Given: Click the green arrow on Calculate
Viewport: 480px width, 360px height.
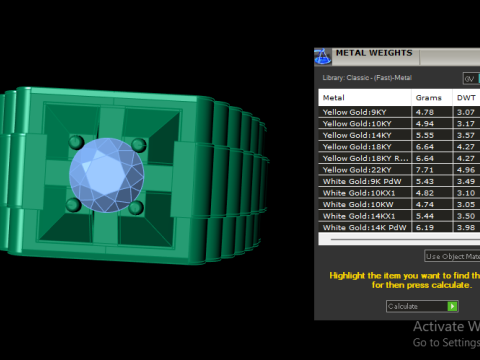Looking at the screenshot, I should coord(452,306).
